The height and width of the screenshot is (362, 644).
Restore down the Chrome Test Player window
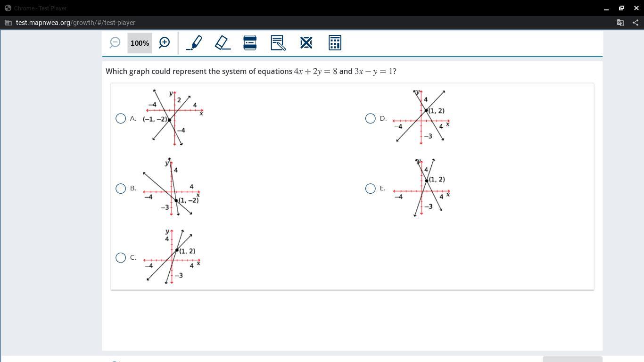coord(621,8)
